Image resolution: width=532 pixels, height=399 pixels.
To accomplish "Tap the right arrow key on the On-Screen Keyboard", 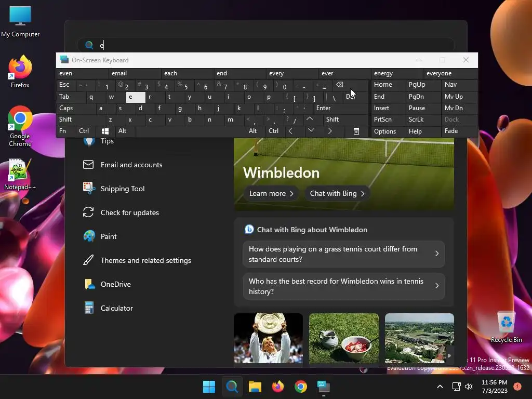I will [x=330, y=131].
